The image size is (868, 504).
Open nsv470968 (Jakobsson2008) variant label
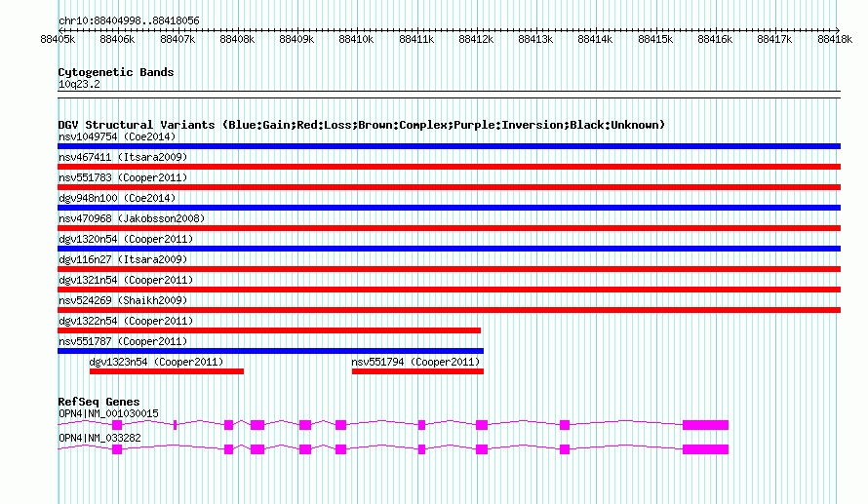coord(132,218)
